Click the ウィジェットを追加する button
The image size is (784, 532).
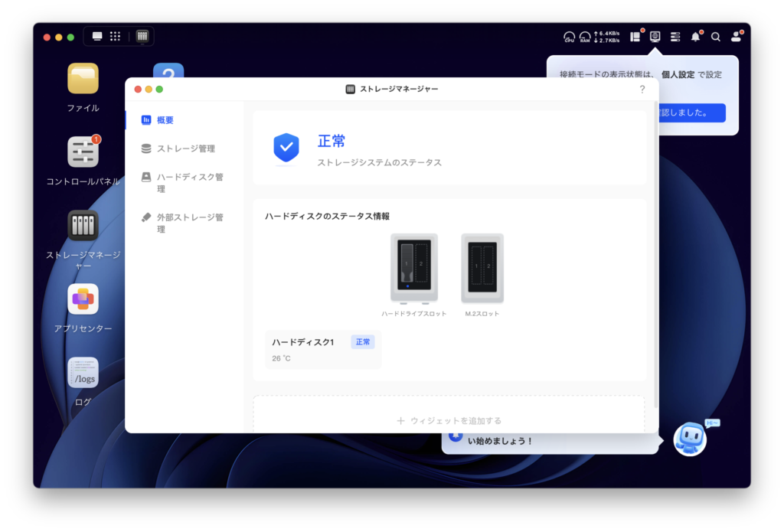click(x=449, y=420)
